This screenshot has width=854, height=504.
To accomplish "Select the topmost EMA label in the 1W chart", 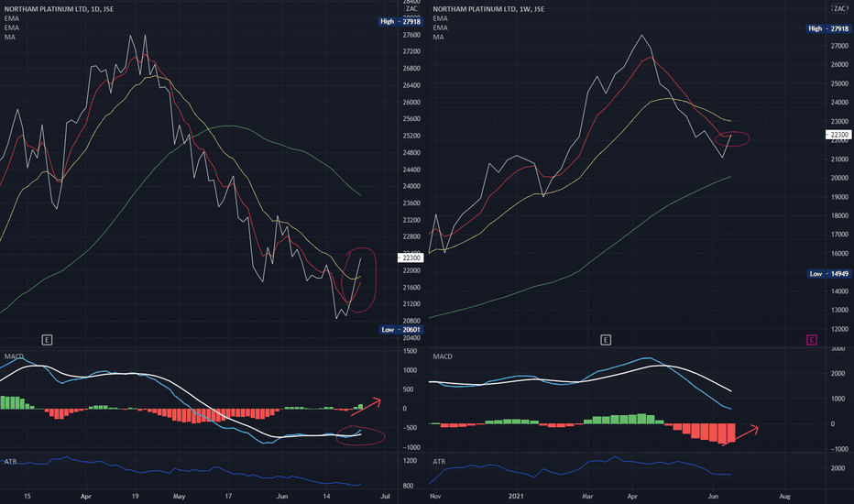I will (441, 18).
